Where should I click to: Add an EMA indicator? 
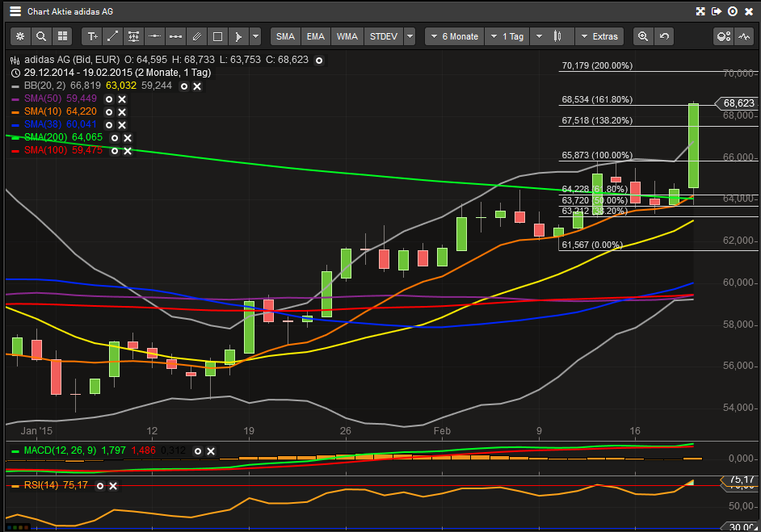[316, 36]
